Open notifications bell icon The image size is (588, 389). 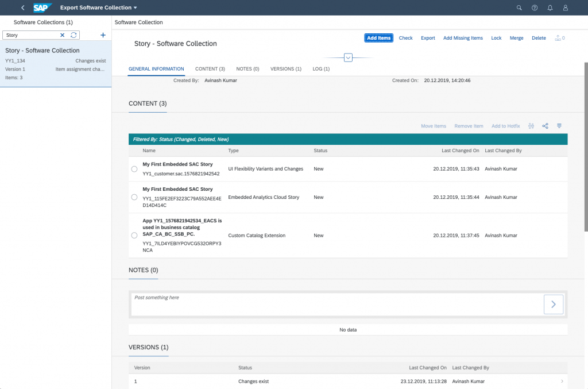coord(550,7)
